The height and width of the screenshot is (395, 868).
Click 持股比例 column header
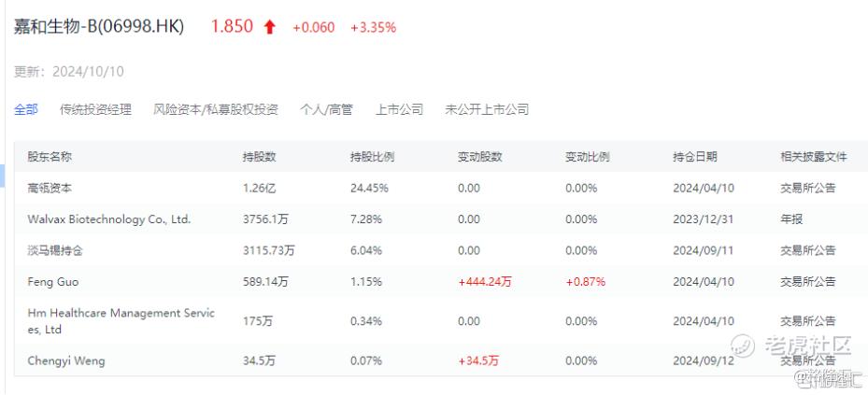tap(372, 157)
